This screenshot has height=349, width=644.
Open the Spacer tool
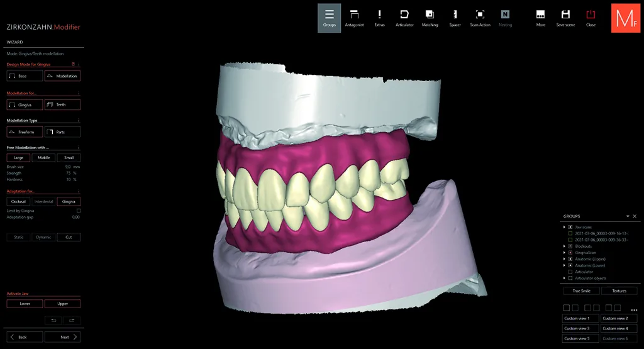point(455,18)
